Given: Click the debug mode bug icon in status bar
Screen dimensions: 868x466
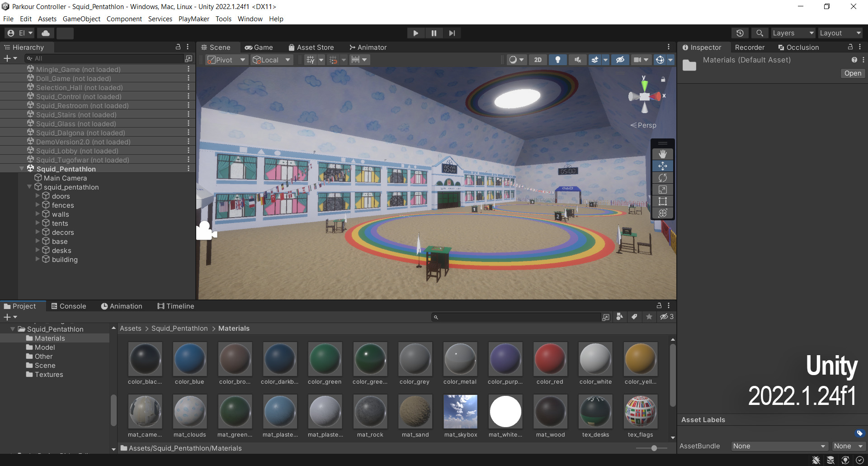Looking at the screenshot, I should (816, 460).
